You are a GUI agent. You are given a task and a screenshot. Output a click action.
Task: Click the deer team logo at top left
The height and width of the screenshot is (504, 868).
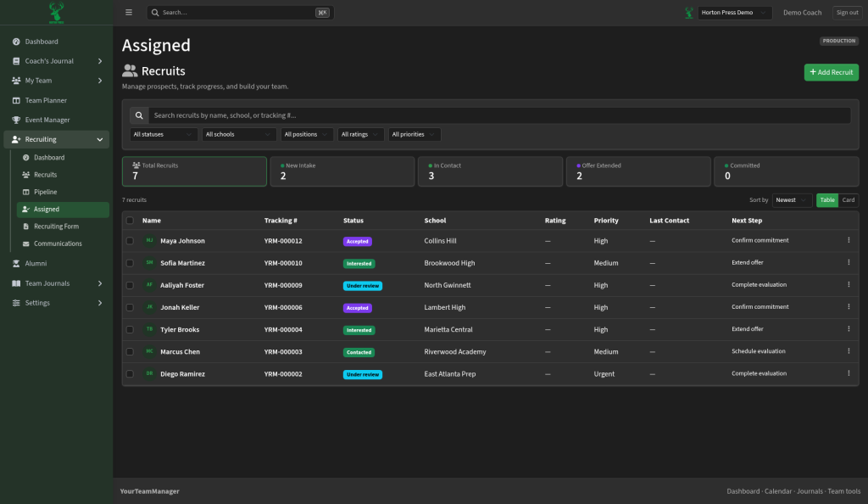56,13
